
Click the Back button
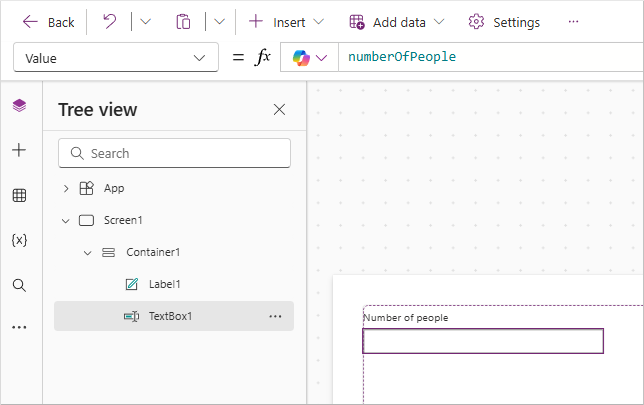click(x=49, y=22)
